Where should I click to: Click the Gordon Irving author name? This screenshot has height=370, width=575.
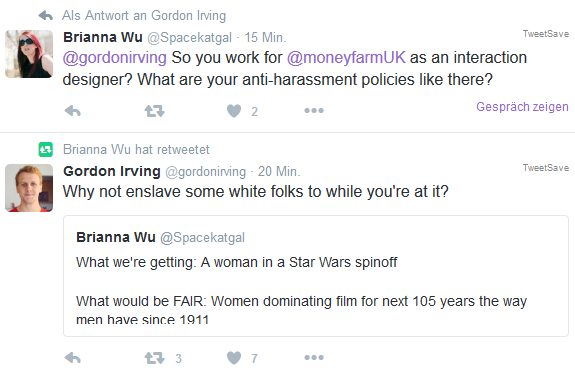pyautogui.click(x=112, y=171)
